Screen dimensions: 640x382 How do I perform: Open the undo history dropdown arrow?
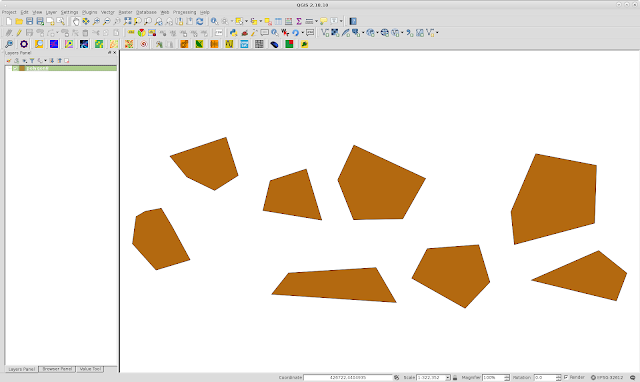pos(302,33)
